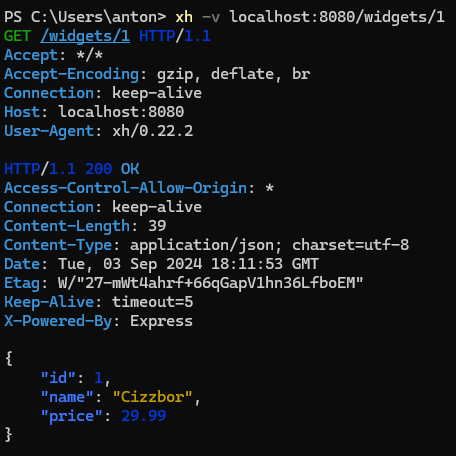Click the price value 29.99
Image resolution: width=456 pixels, height=456 pixels.
(143, 416)
